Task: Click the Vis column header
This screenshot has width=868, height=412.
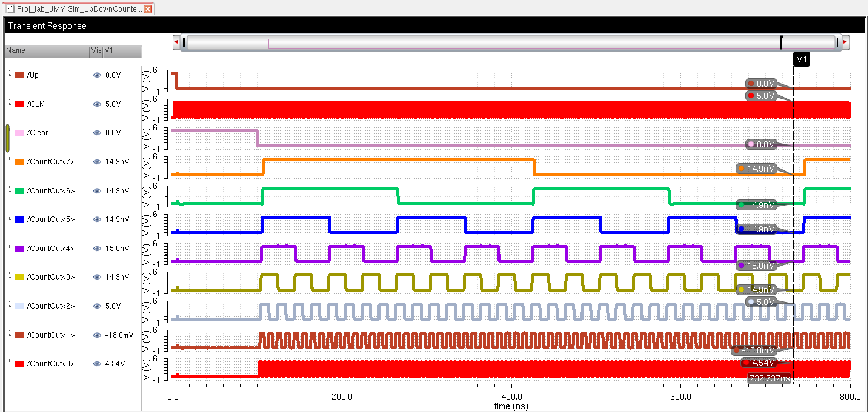Action: [96, 51]
